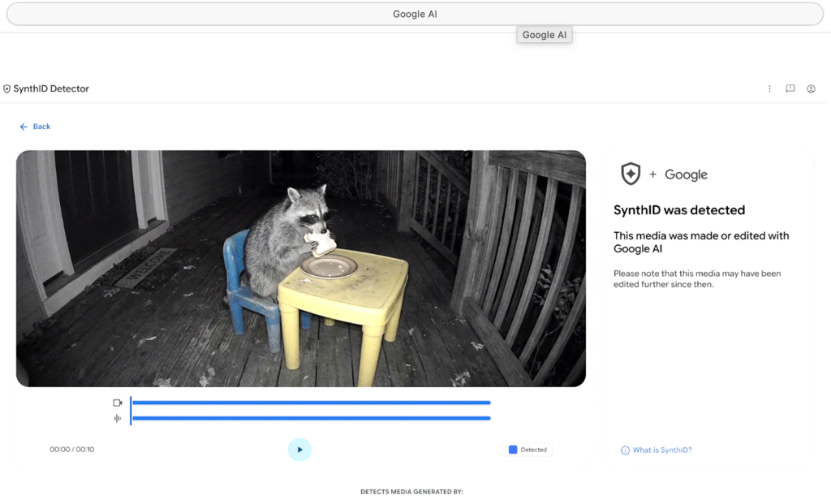This screenshot has height=504, width=831.
Task: Click the SynthID Detector title
Action: [51, 88]
